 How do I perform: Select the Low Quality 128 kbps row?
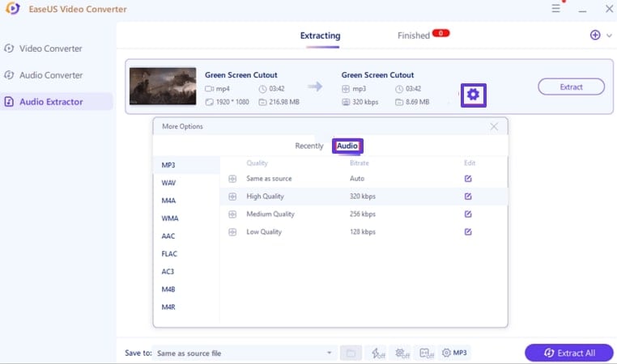click(x=364, y=231)
